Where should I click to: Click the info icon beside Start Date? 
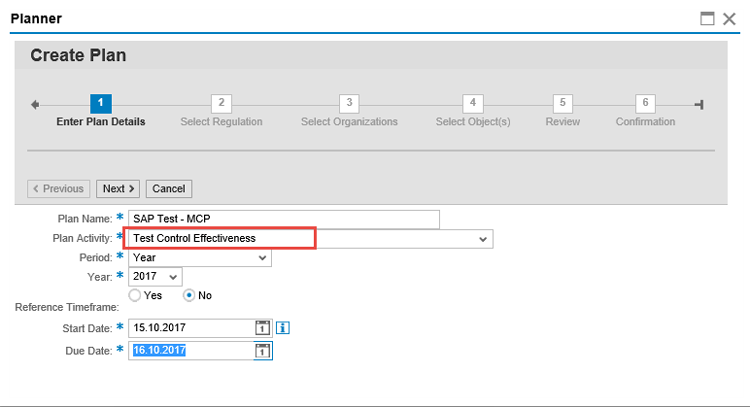(282, 328)
